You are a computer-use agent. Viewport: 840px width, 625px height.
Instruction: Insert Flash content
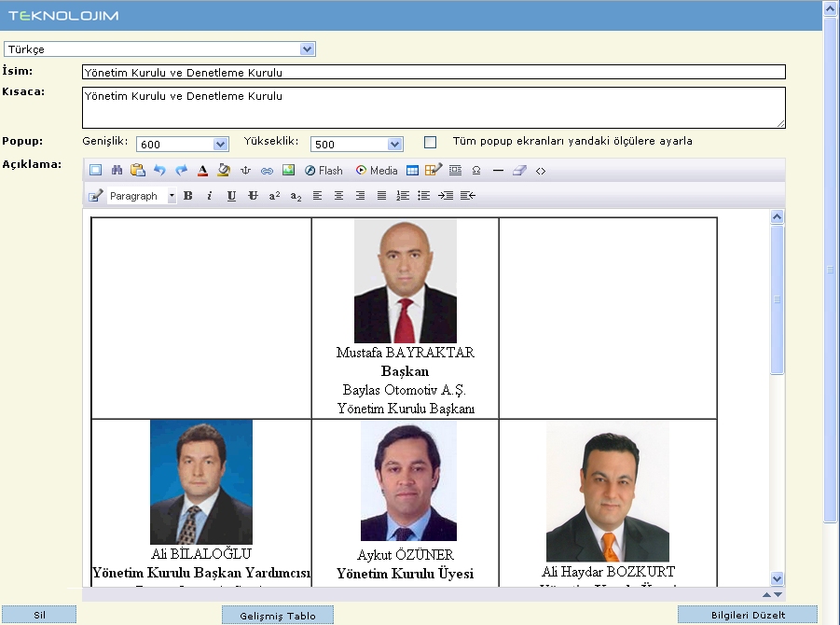click(324, 171)
